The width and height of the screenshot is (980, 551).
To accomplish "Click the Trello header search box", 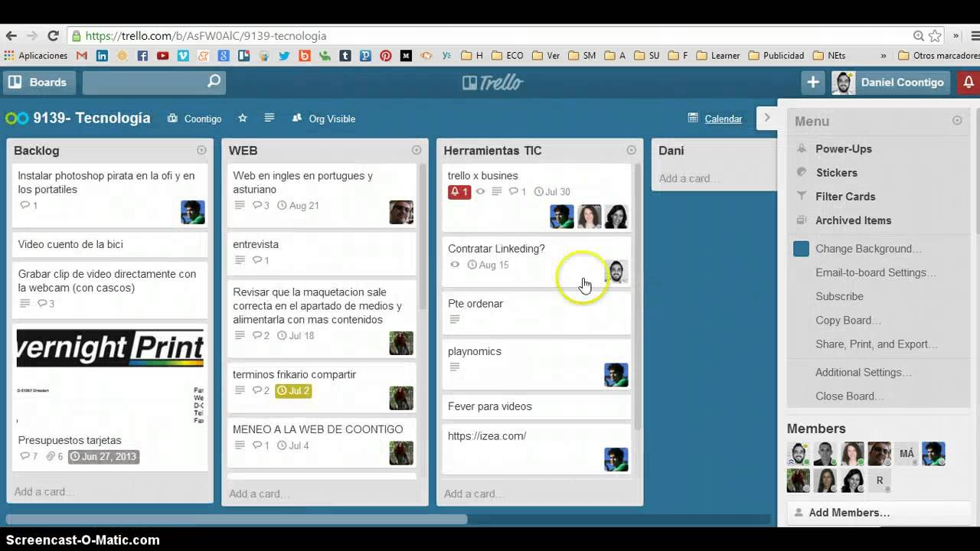I will 154,82.
